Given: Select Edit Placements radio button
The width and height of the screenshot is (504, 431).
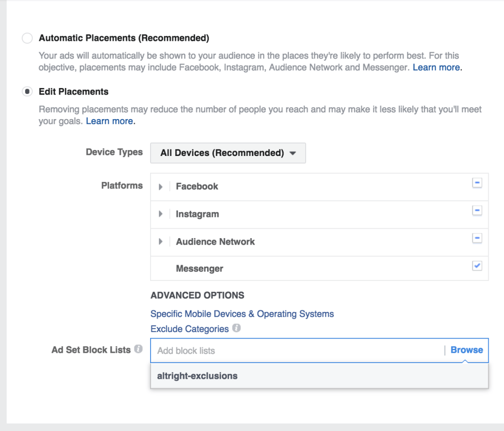Looking at the screenshot, I should 28,92.
